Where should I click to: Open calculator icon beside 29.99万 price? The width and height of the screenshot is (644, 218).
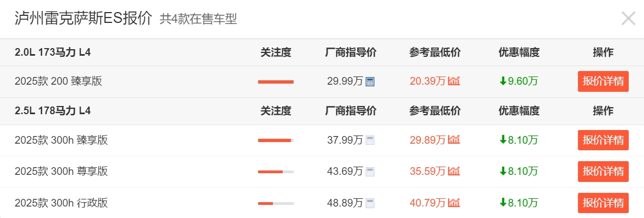369,81
